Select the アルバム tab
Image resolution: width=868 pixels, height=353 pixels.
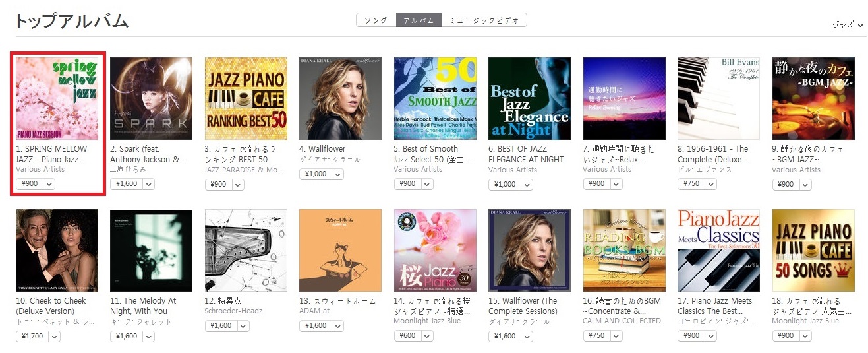419,20
